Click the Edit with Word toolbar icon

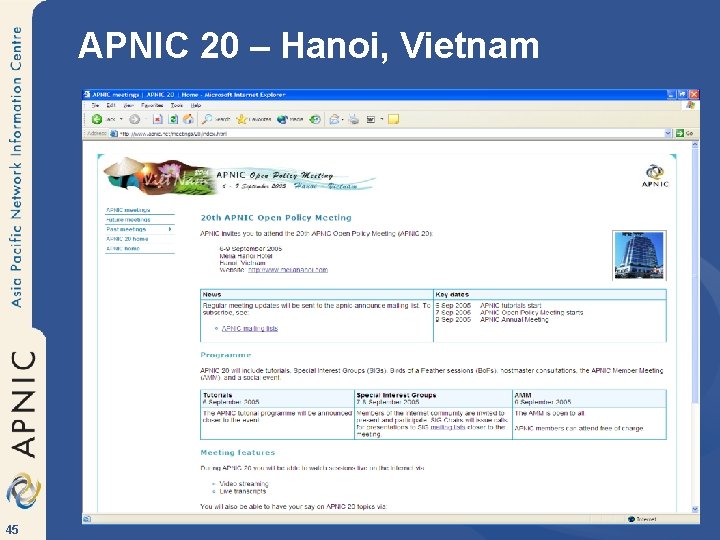pyautogui.click(x=371, y=119)
